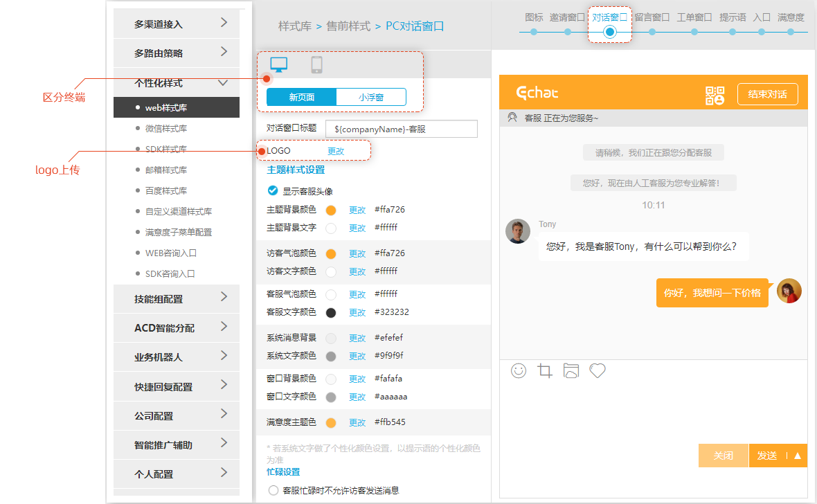This screenshot has height=504, width=817.
Task: Click 更改 link next to LOGO
Action: click(336, 151)
